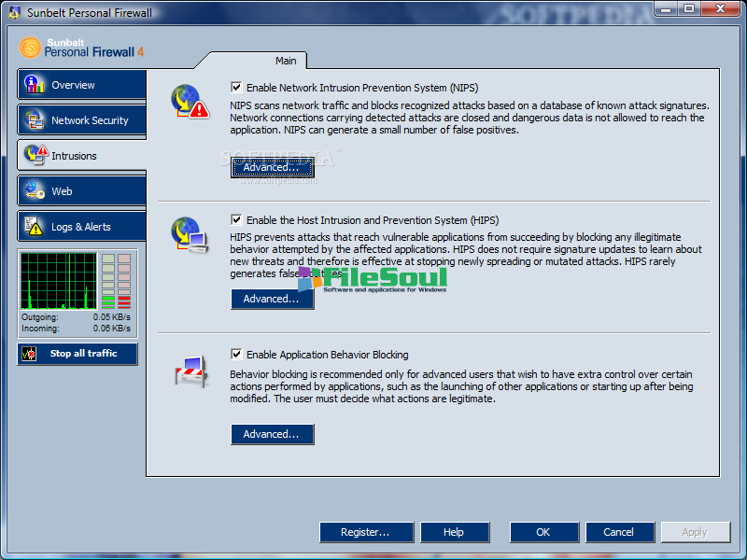Viewport: 747px width, 560px height.
Task: Switch to the Main tab
Action: coord(286,61)
